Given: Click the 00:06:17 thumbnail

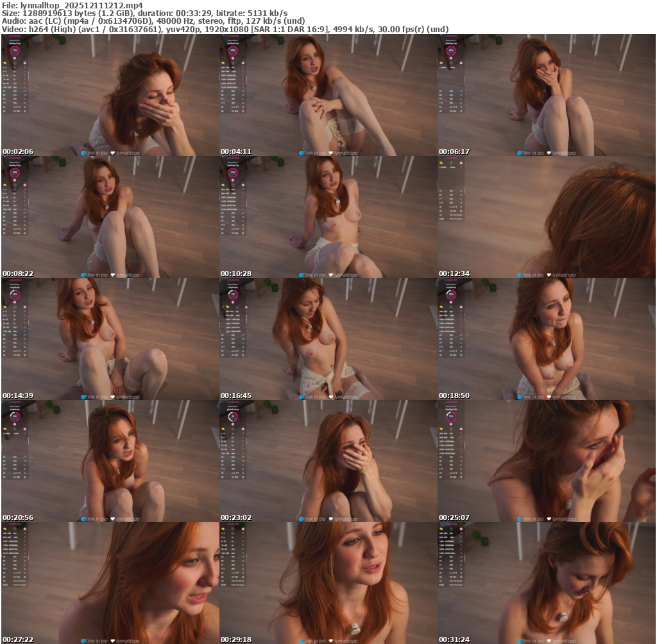Looking at the screenshot, I should point(547,95).
